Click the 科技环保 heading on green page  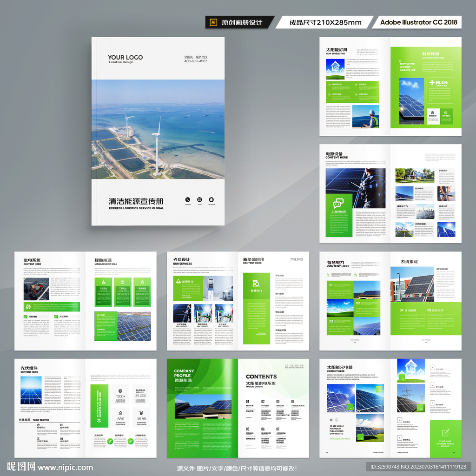pyautogui.click(x=430, y=54)
